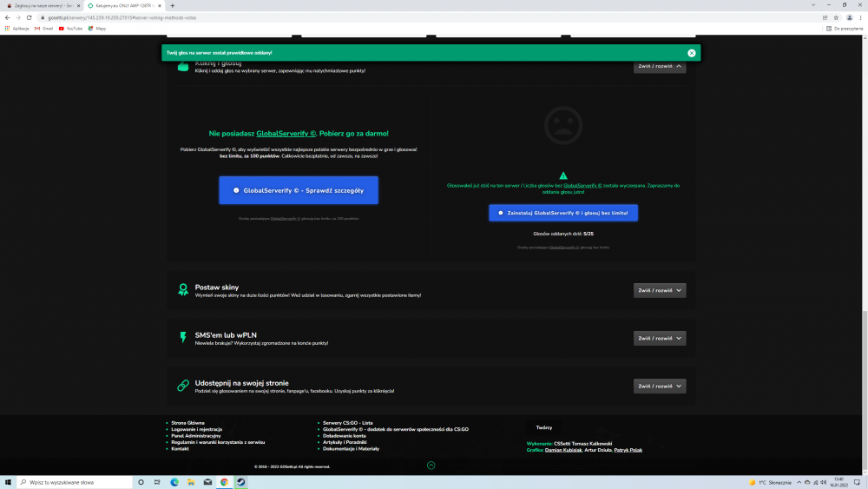Open the Aplikacje bookmark
This screenshot has width=868, height=489.
[x=16, y=29]
